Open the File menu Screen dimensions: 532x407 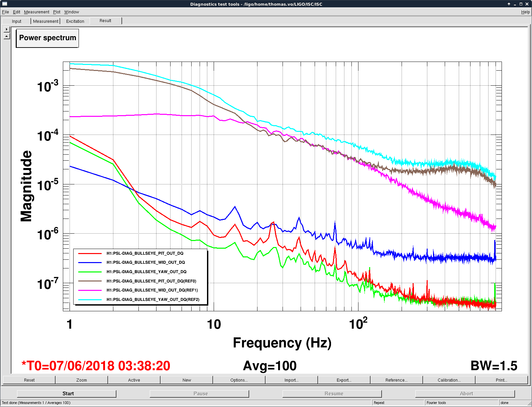coord(5,12)
